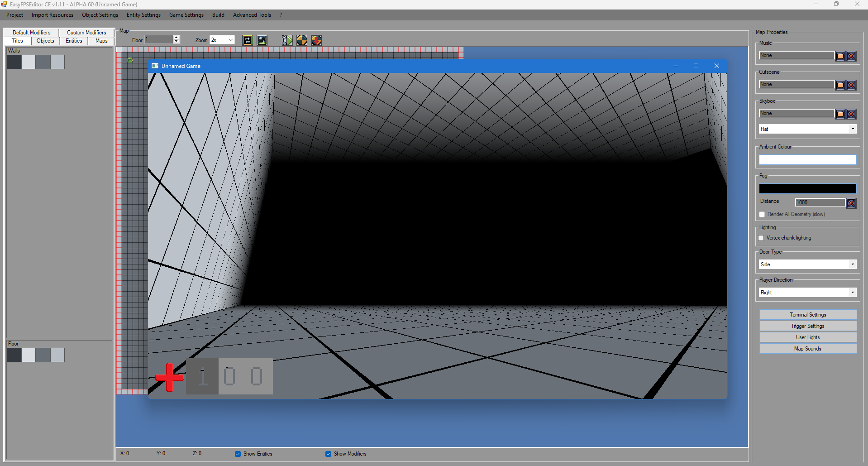The height and width of the screenshot is (466, 868).
Task: Select the darkest wall tile in Walls
Action: (x=14, y=62)
